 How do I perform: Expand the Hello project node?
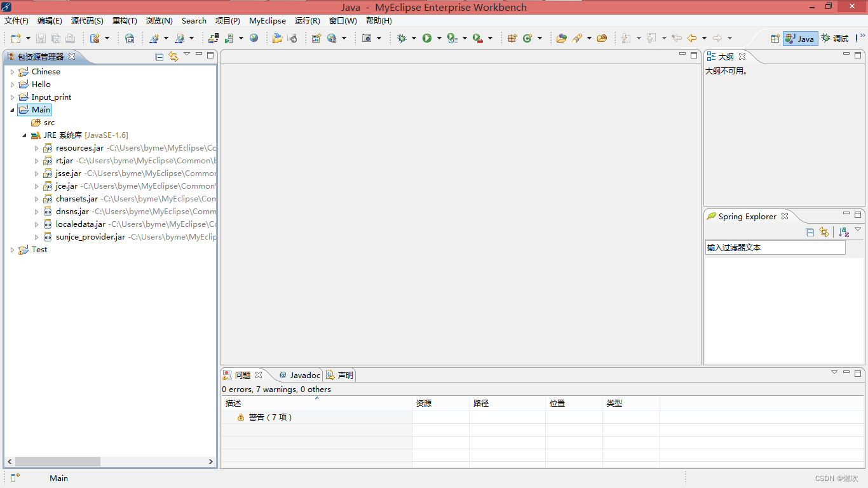coord(12,85)
